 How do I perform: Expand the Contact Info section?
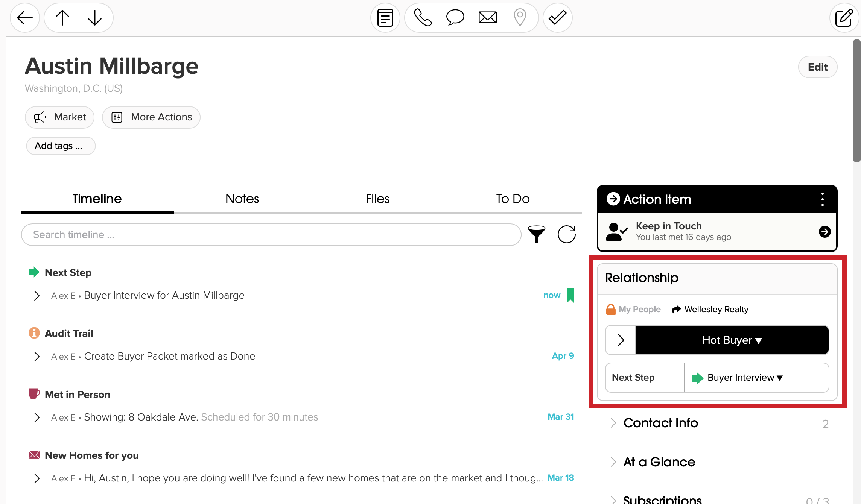(660, 423)
